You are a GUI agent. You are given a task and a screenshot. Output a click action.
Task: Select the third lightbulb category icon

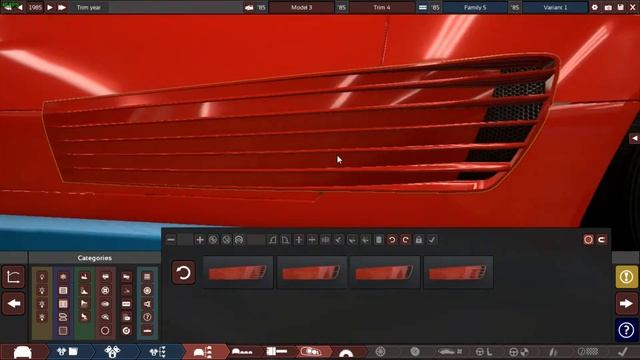click(42, 304)
